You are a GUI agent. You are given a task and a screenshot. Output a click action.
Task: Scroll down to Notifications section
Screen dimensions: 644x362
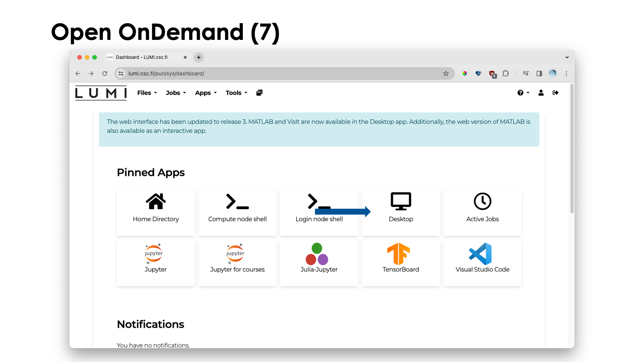150,324
